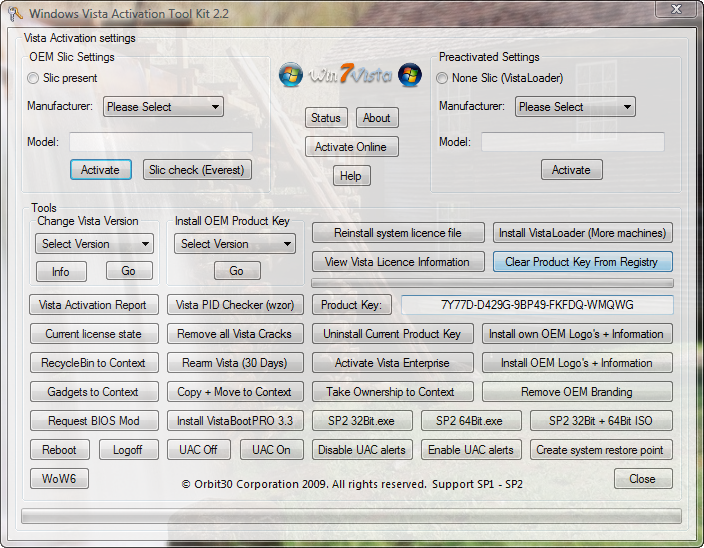The height and width of the screenshot is (548, 704).
Task: Expand the Change Vista Version dropdown
Action: [94, 244]
